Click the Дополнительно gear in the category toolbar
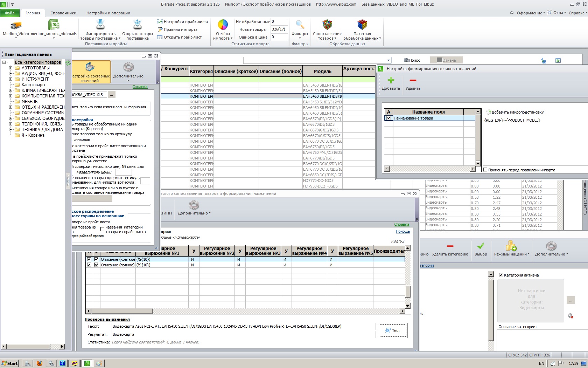The image size is (588, 368). pyautogui.click(x=551, y=246)
